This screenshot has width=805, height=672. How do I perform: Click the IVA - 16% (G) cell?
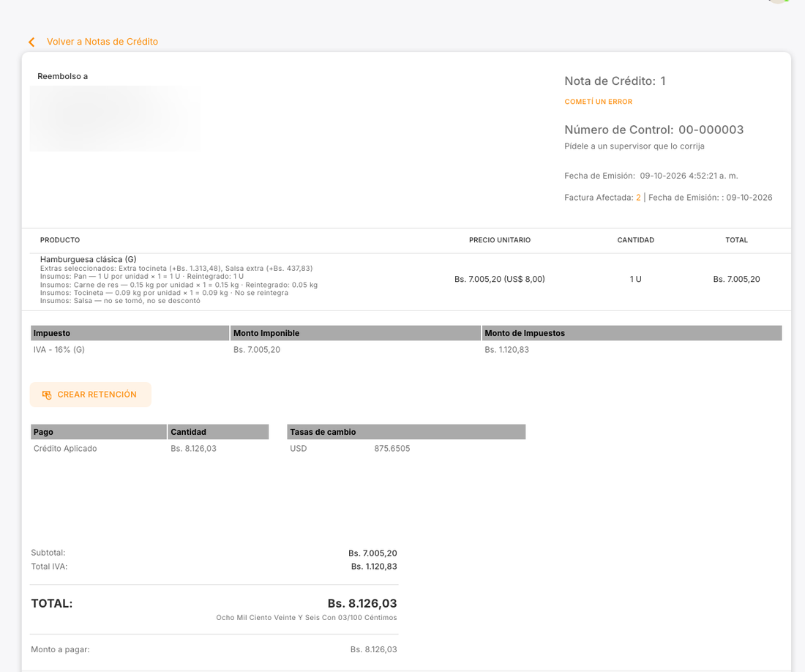(x=59, y=350)
